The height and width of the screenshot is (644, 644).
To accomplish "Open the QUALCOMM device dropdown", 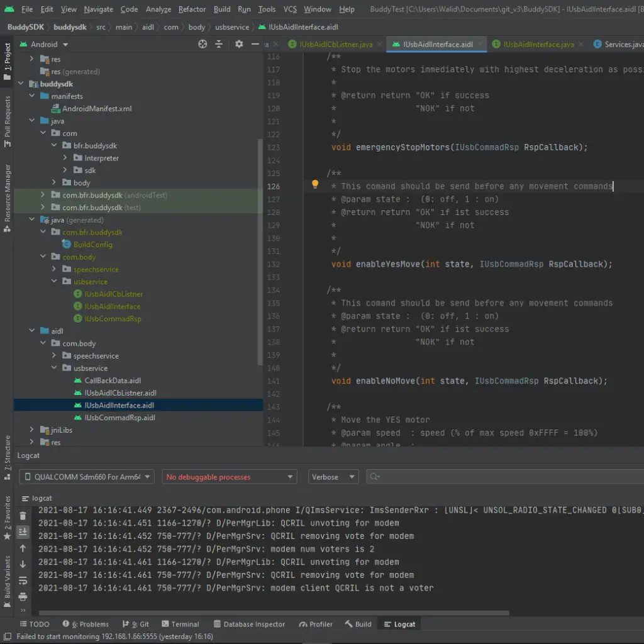I will pyautogui.click(x=87, y=477).
